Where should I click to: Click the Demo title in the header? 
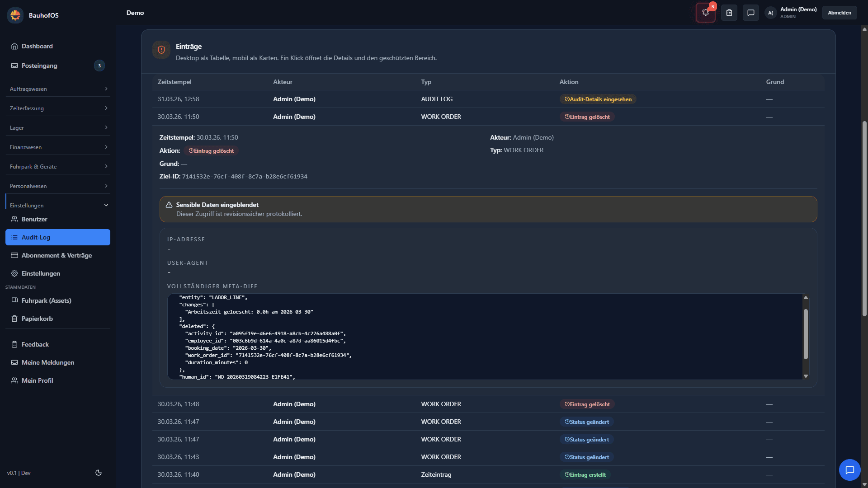click(135, 13)
